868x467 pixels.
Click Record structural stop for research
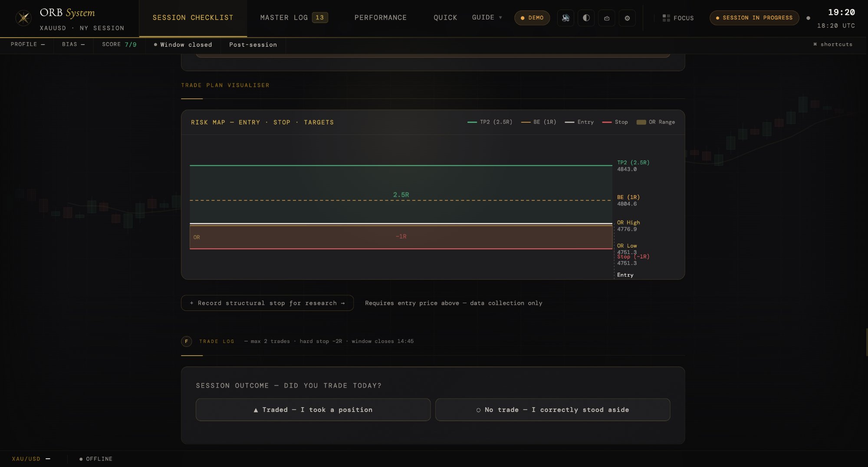pos(267,303)
